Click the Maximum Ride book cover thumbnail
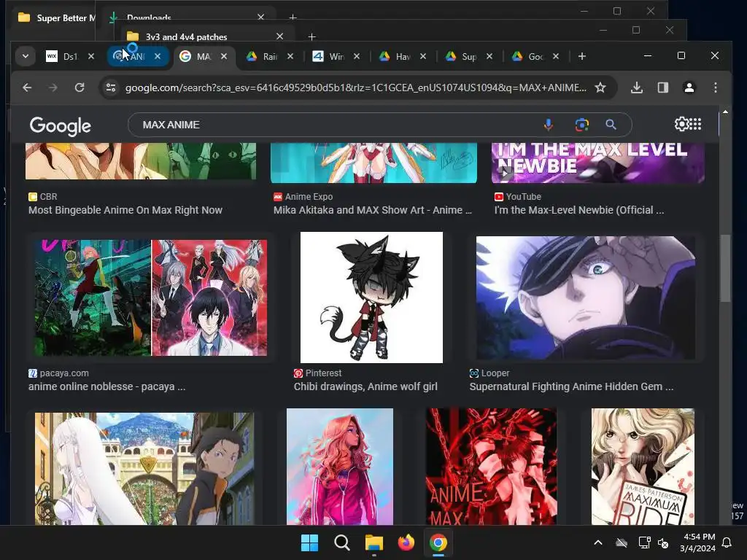 tap(643, 467)
